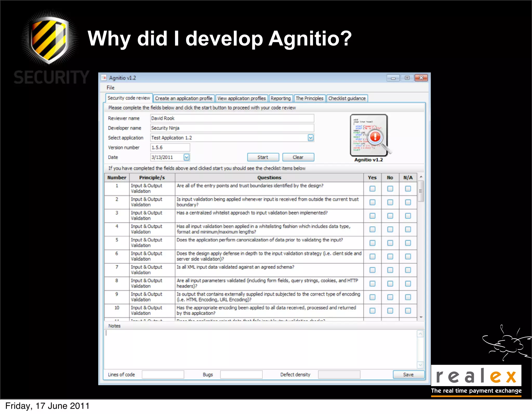The image size is (532, 414).
Task: Check N/A for question 7
Action: [x=408, y=270]
